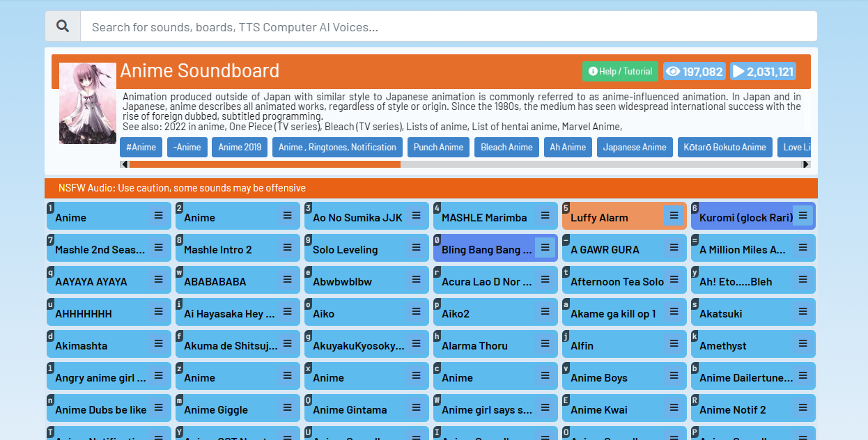Click the play count badge
This screenshot has width=868, height=440.
click(x=763, y=72)
